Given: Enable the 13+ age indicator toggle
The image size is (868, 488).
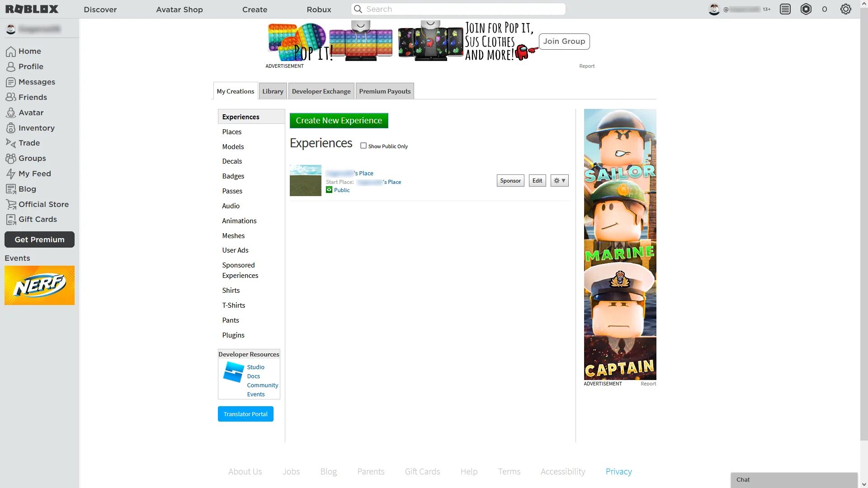Looking at the screenshot, I should pos(769,9).
